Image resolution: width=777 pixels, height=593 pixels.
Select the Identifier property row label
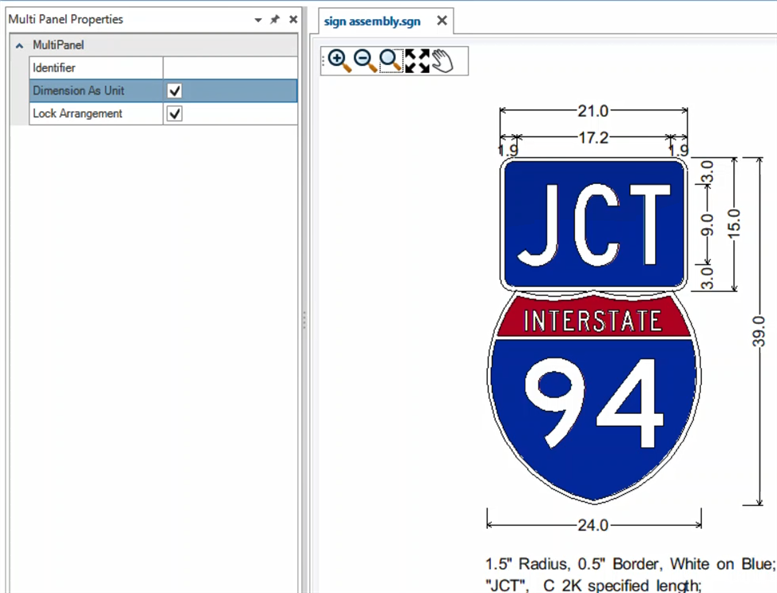click(54, 68)
